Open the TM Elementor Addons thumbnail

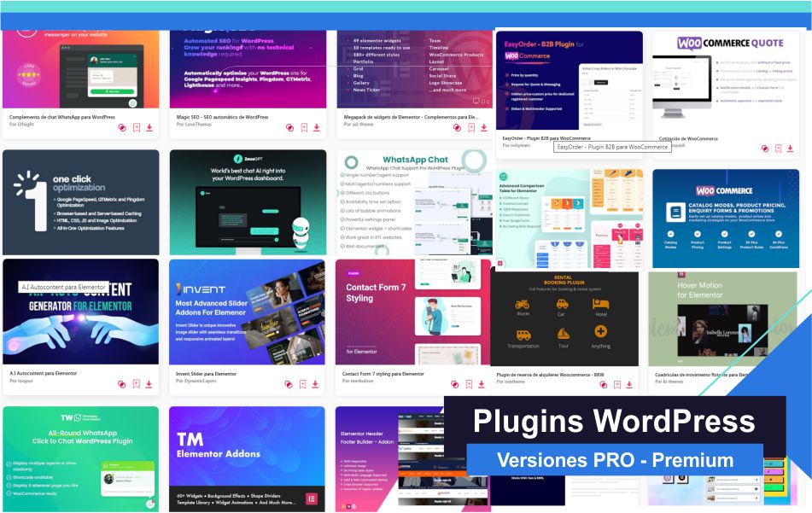point(247,459)
